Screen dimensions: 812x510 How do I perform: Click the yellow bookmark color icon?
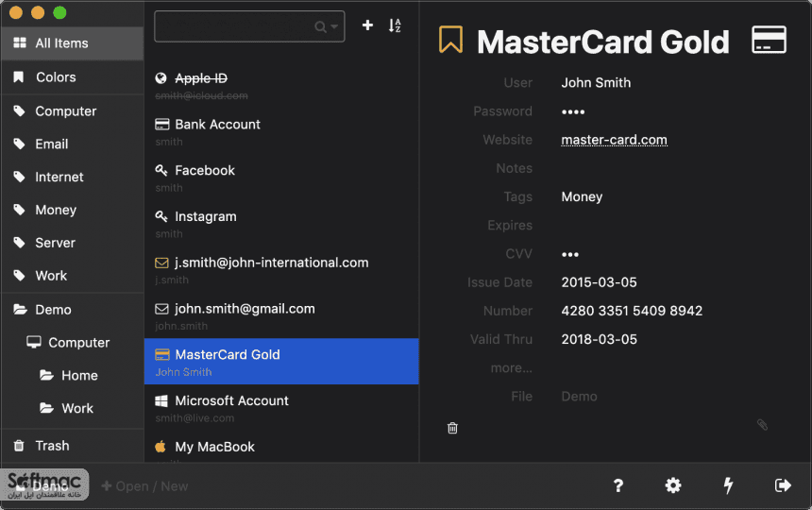450,40
